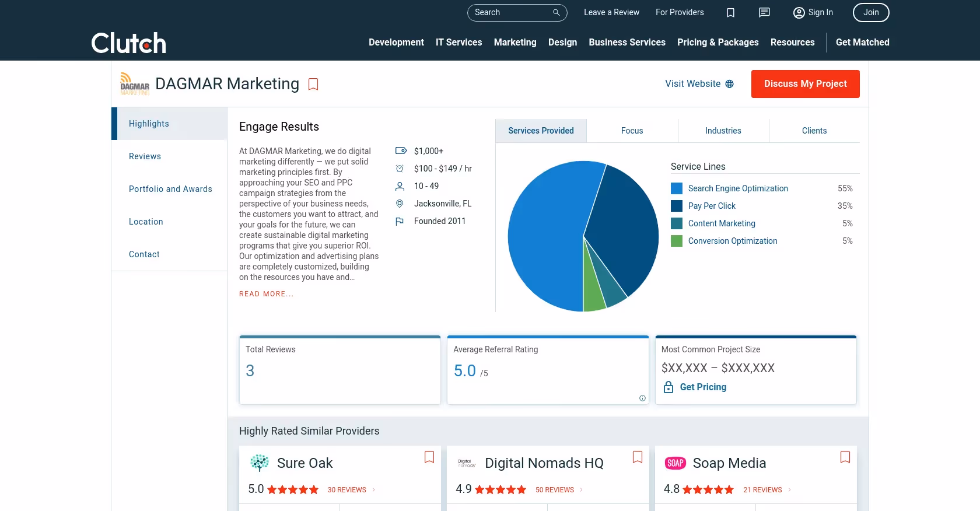Viewport: 980px width, 511px height.
Task: Click the Discuss My Project button
Action: [x=806, y=84]
